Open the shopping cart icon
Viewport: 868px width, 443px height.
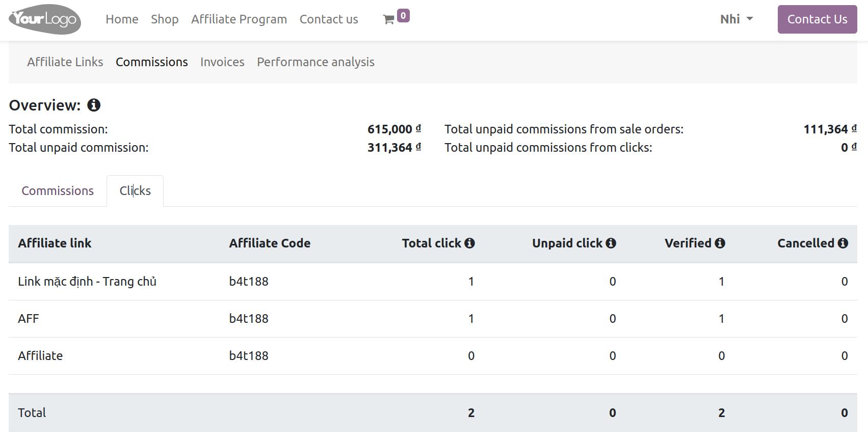(x=388, y=19)
